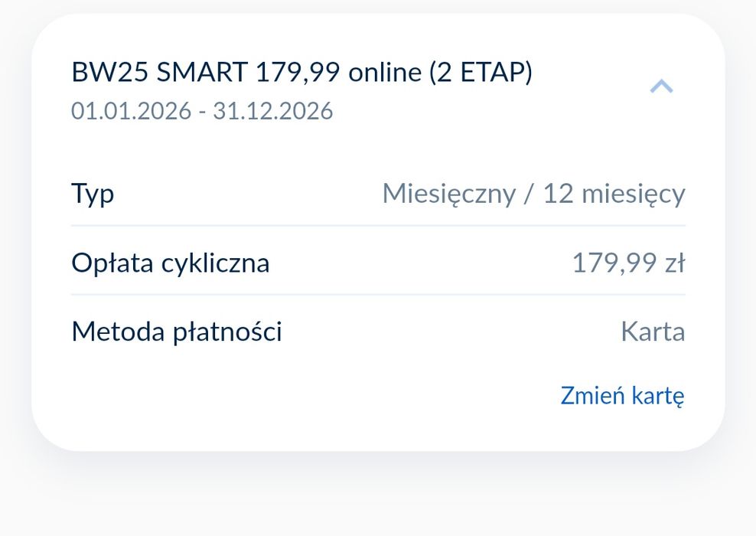Select the BW25 SMART plan title
Viewport: 756px width, 536px height.
click(x=160, y=73)
